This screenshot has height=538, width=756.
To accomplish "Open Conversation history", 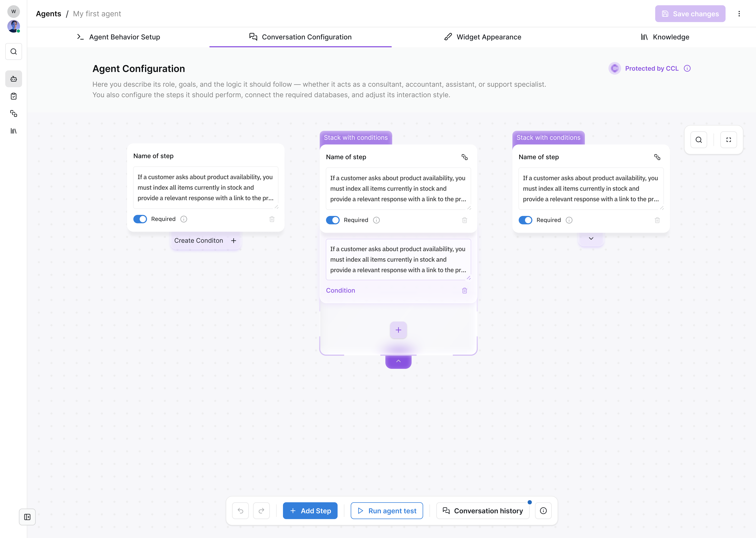I will (x=483, y=511).
